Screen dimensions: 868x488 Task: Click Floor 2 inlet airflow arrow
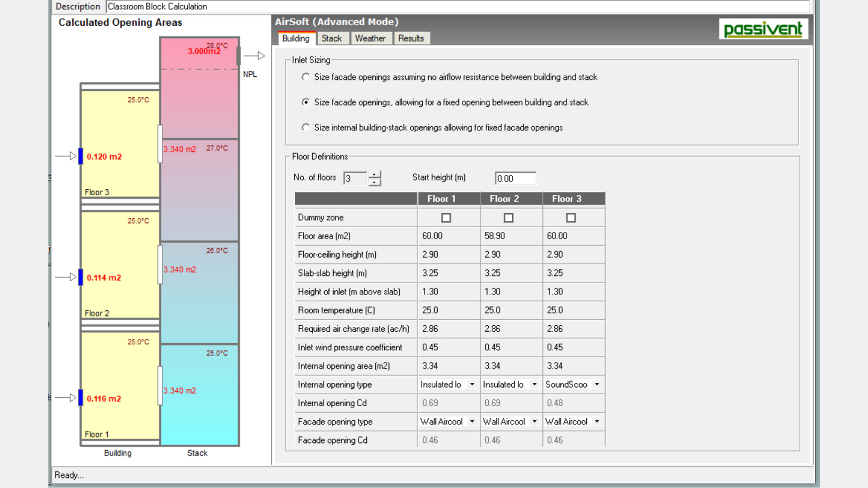pos(66,277)
